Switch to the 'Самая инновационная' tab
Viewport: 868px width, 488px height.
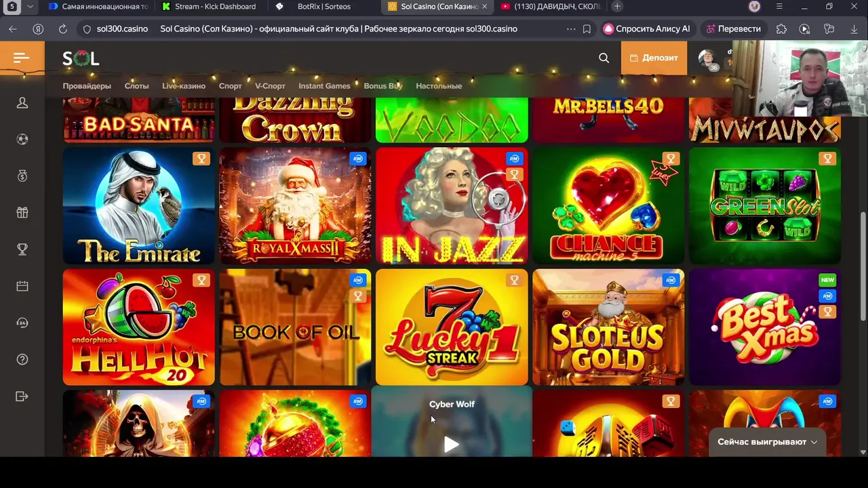pos(100,6)
